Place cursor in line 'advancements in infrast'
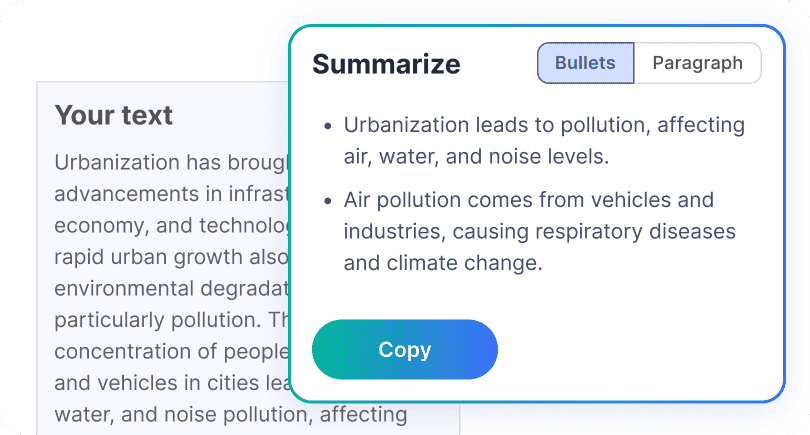 click(x=172, y=194)
